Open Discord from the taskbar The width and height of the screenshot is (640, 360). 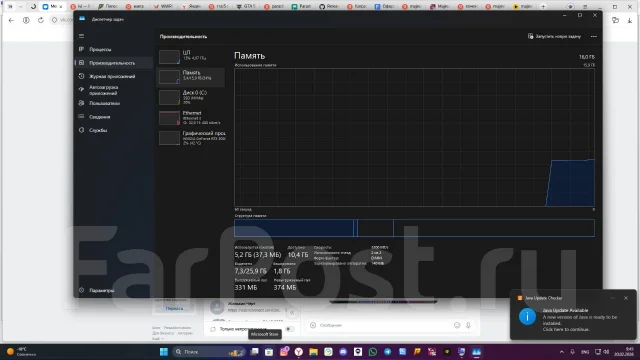343,352
